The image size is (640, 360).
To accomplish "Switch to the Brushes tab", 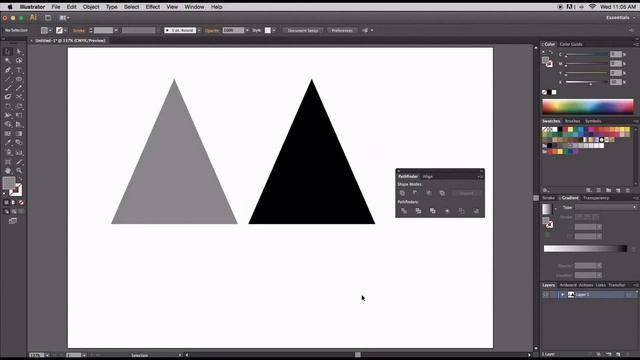I will 572,121.
